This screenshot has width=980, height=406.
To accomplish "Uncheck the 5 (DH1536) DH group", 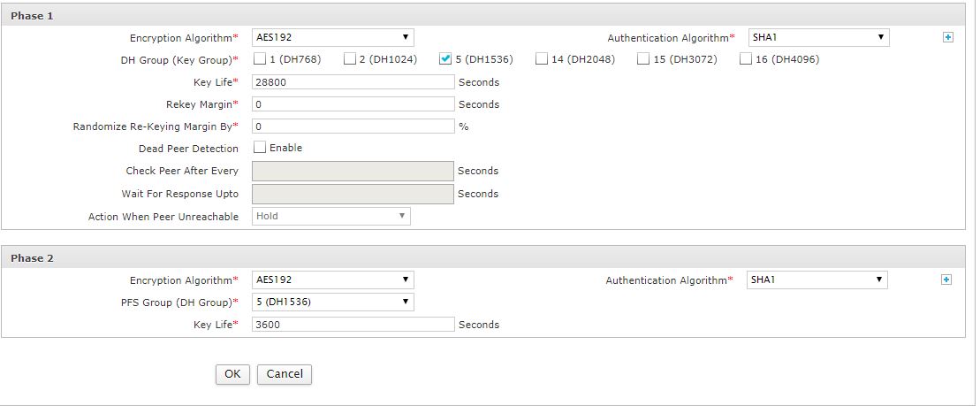I will tap(445, 58).
